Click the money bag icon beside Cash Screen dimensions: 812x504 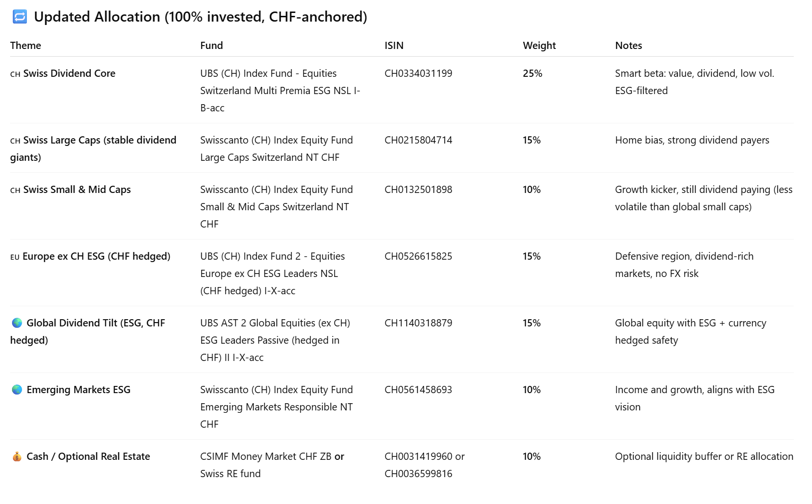(17, 456)
